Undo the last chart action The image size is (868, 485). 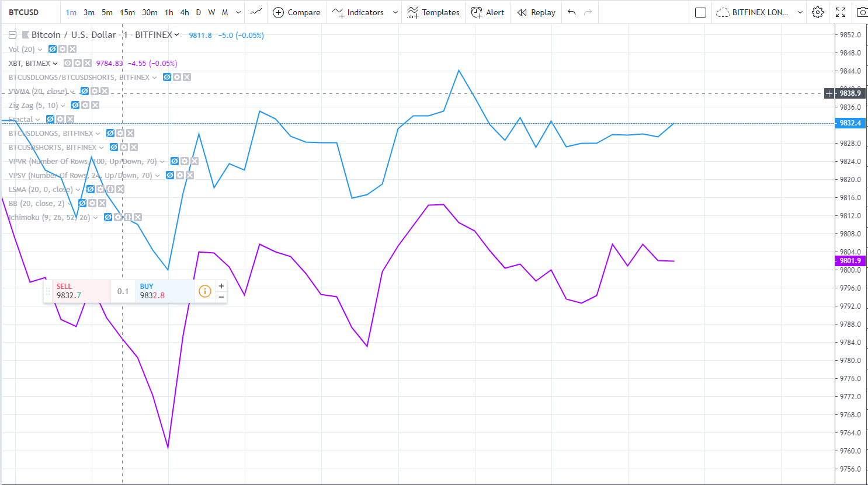point(572,12)
